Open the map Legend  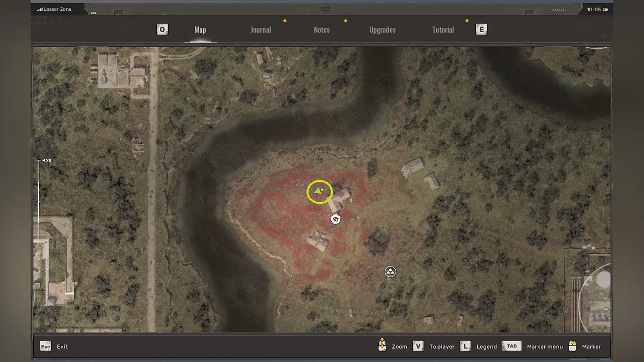pyautogui.click(x=487, y=346)
